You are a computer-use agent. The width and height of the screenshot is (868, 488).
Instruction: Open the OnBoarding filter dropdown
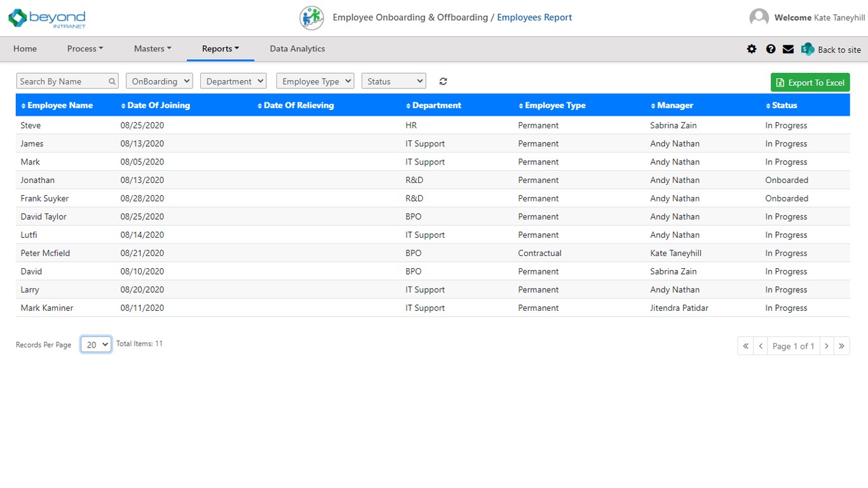click(x=159, y=81)
